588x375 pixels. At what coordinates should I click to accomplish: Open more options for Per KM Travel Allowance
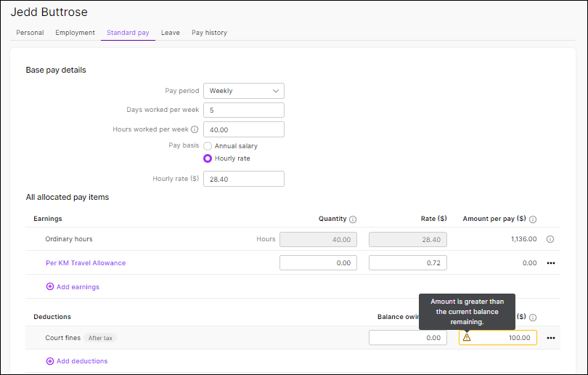coord(550,263)
